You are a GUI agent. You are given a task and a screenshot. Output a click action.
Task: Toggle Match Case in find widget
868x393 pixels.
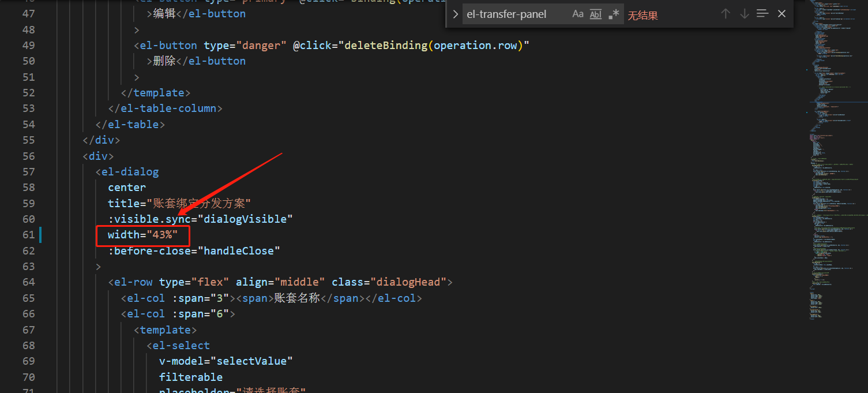[x=578, y=14]
